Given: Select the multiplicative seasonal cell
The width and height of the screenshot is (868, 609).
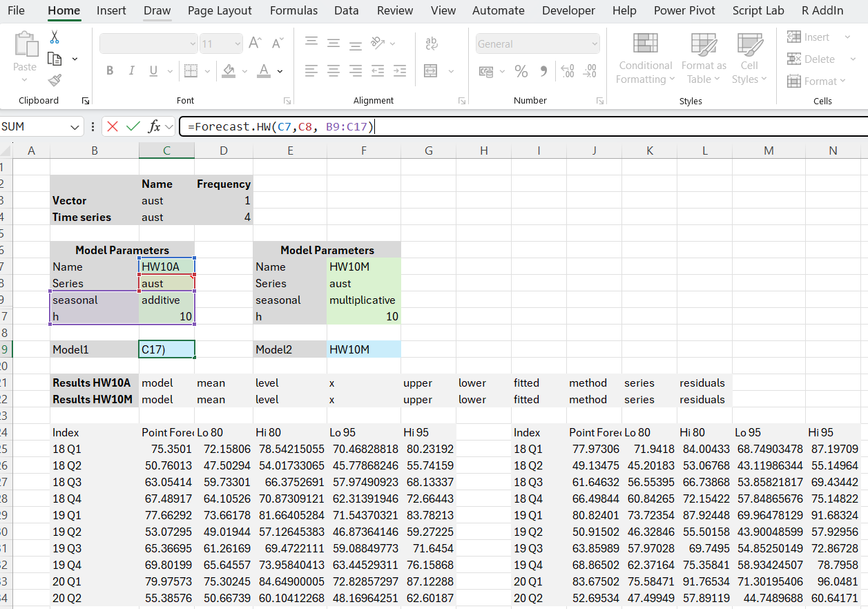Looking at the screenshot, I should [364, 300].
